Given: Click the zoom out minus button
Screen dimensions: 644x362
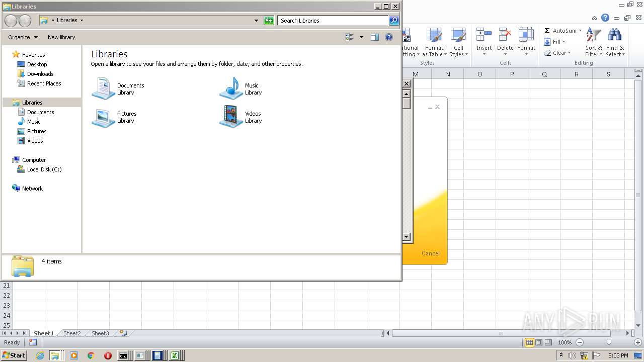Looking at the screenshot, I should [x=579, y=342].
